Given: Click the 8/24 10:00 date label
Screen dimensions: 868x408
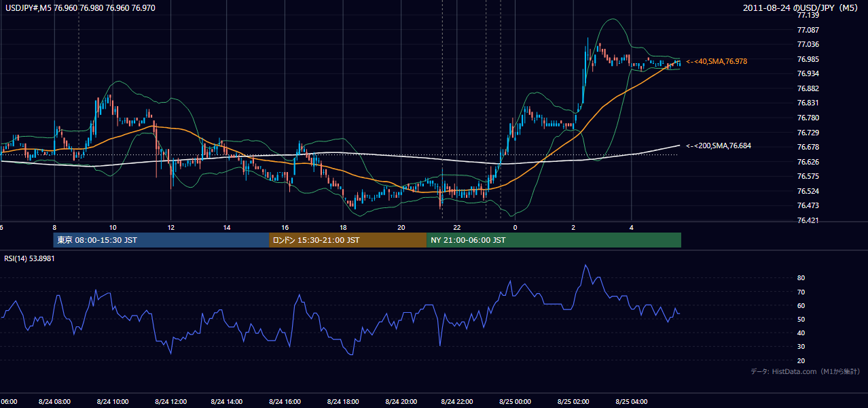Looking at the screenshot, I should coord(113,401).
